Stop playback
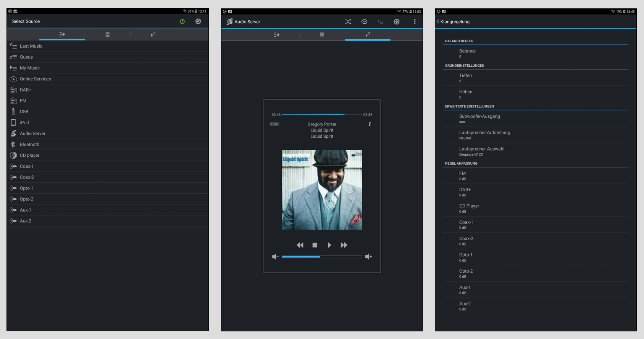 315,245
